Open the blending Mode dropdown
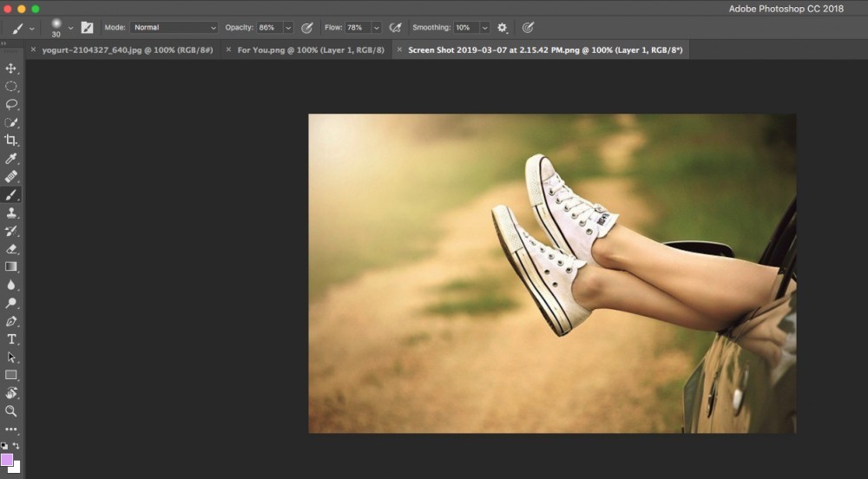The width and height of the screenshot is (868, 479). click(x=174, y=28)
